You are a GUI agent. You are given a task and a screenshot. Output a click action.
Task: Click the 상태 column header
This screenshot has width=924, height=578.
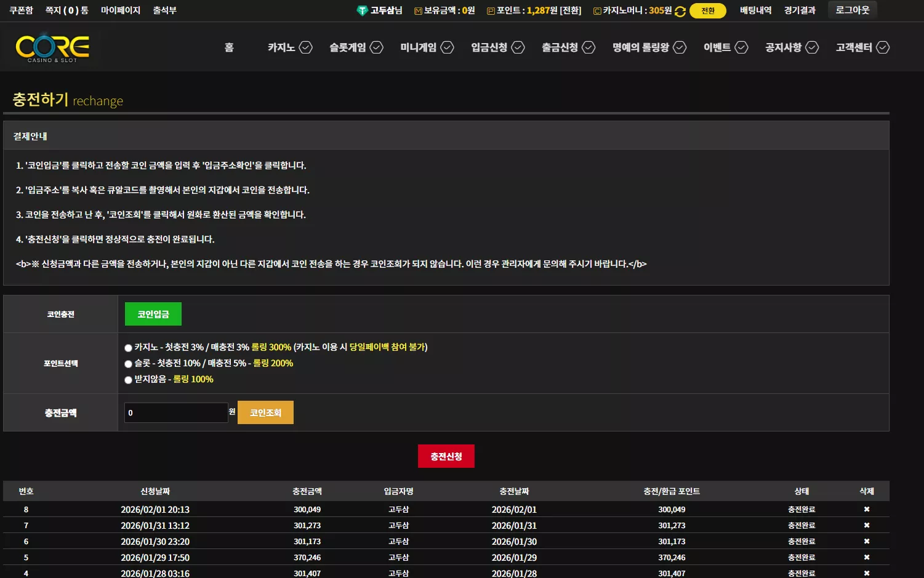(801, 491)
